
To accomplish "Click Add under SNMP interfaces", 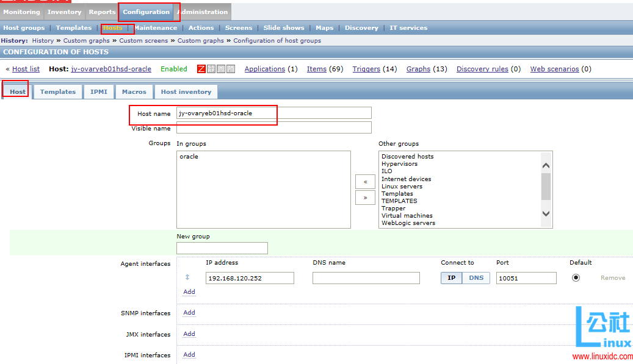I will click(x=189, y=313).
